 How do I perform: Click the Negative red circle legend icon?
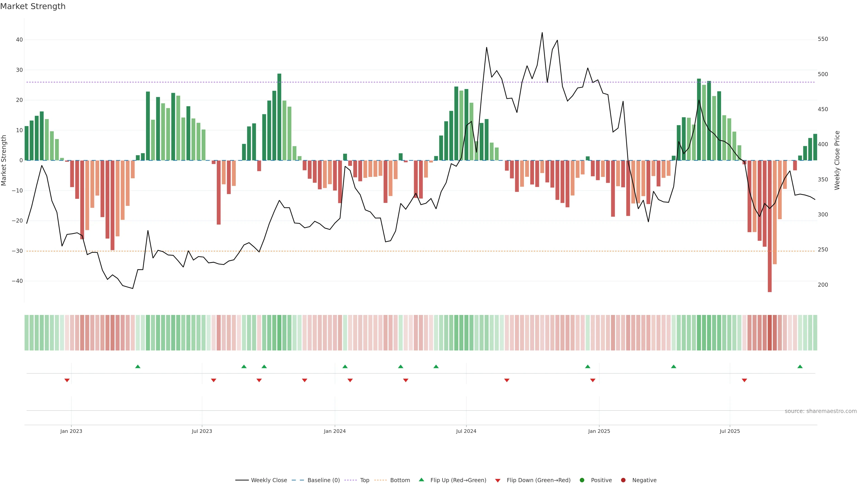[623, 480]
